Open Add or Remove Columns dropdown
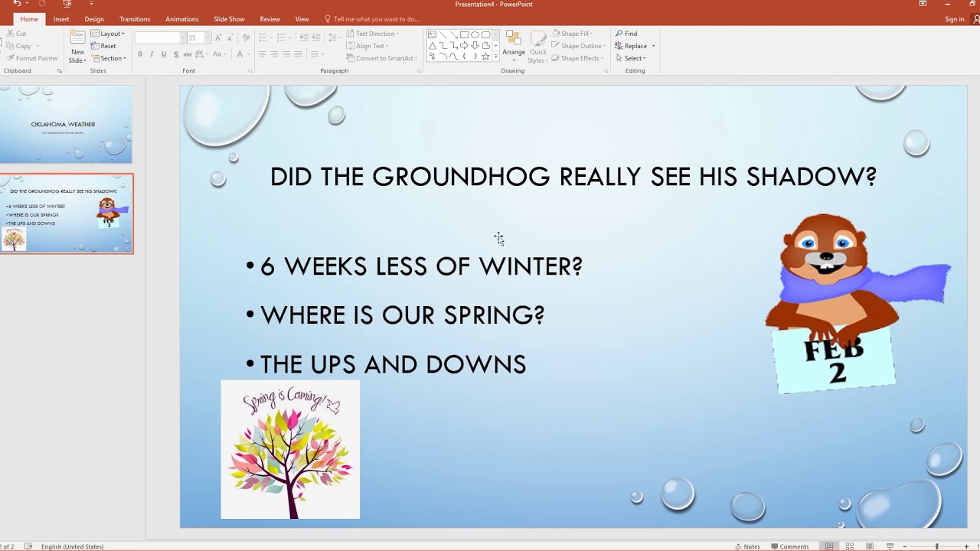 tap(316, 54)
